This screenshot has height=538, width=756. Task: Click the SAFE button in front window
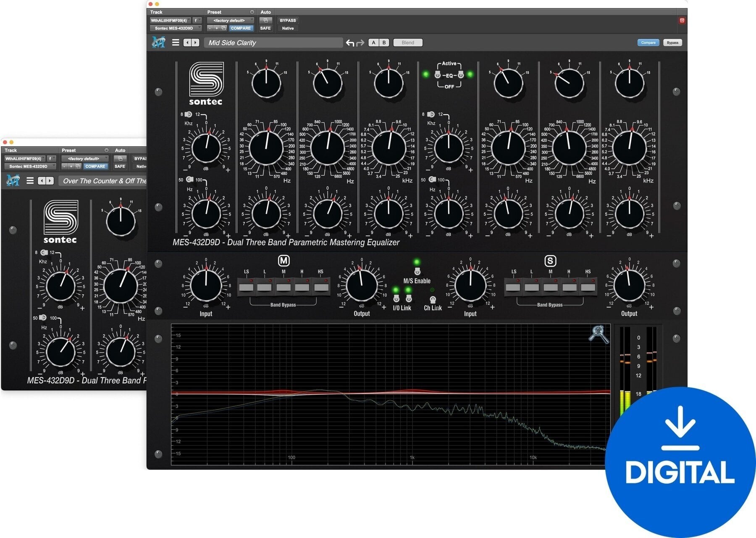pos(265,28)
